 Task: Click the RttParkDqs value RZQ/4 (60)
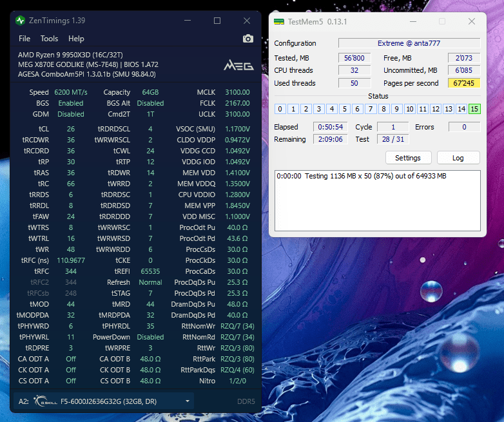pos(237,370)
